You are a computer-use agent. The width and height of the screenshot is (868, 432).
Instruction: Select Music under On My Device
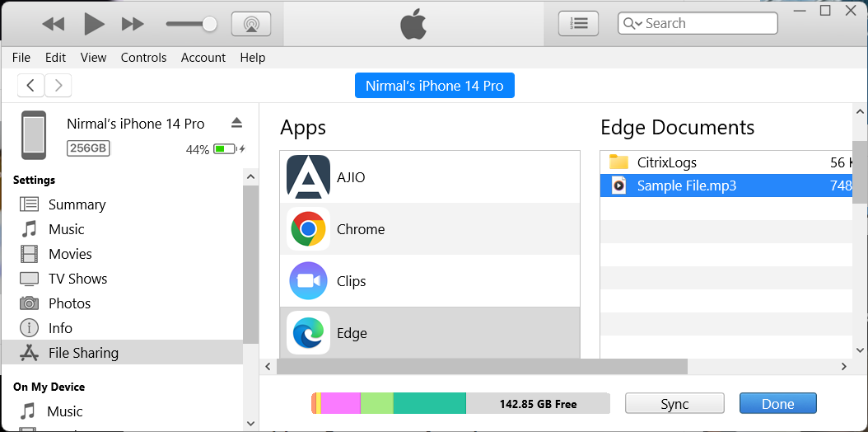122,411
